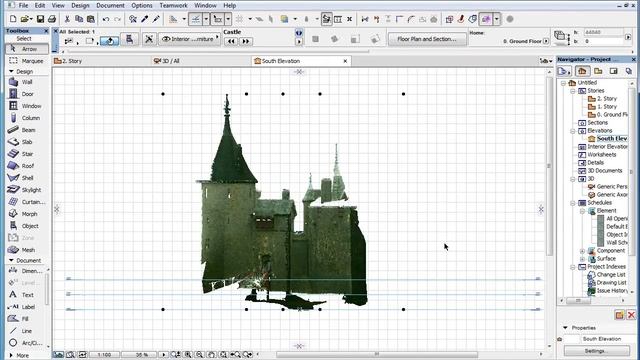Click the Print icon in toolbar
The image size is (640, 360).
(51, 19)
